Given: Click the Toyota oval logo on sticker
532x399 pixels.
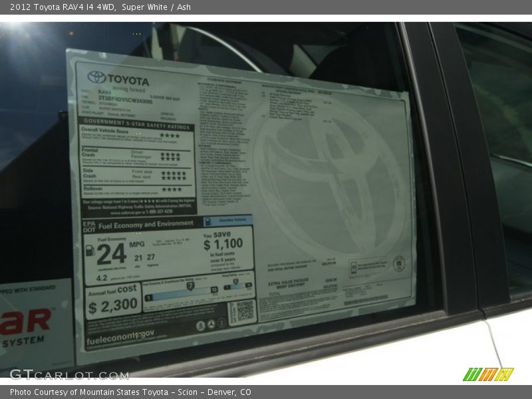Looking at the screenshot, I should pos(96,78).
